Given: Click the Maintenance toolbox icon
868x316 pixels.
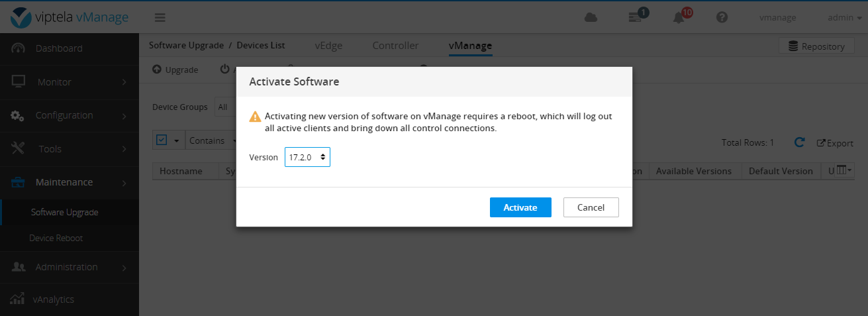Looking at the screenshot, I should tap(19, 182).
